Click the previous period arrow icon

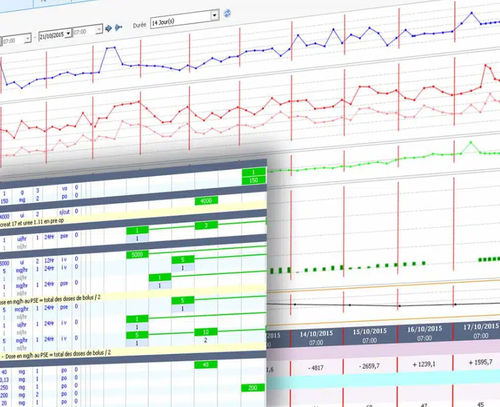coord(108,28)
